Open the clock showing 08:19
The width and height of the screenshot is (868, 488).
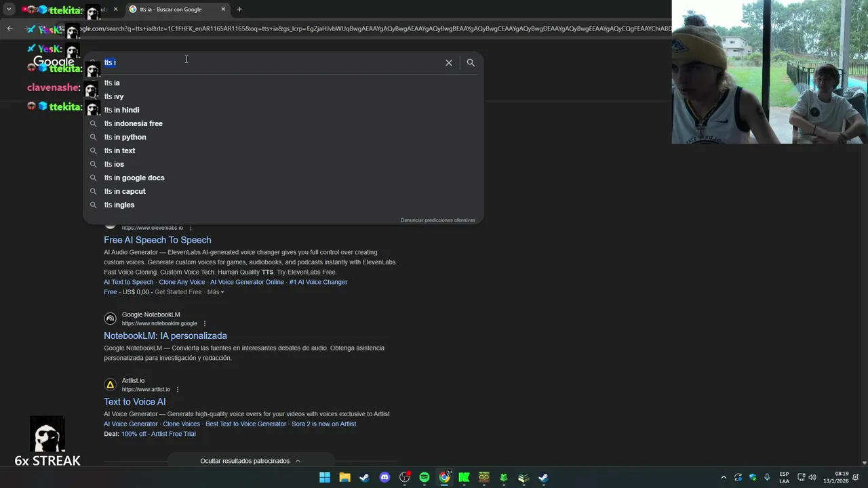coord(836,477)
